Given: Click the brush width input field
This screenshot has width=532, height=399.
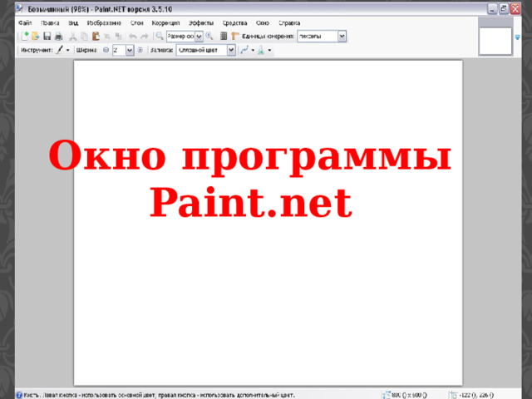Looking at the screenshot, I should pyautogui.click(x=119, y=50).
